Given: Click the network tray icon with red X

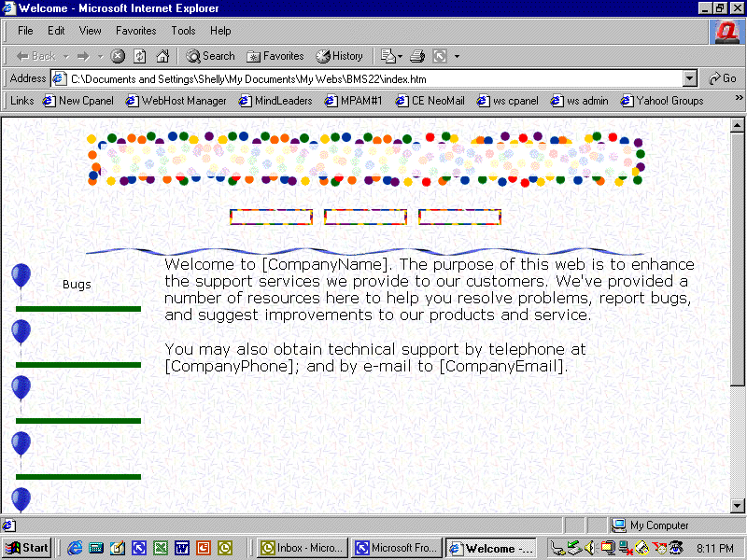Looking at the screenshot, I should (x=626, y=548).
